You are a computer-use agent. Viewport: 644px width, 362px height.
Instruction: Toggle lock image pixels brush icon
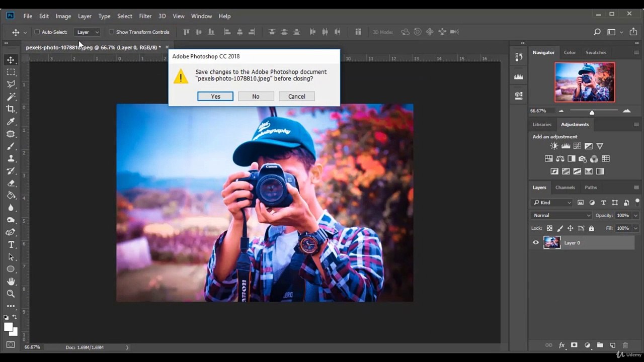click(x=560, y=228)
